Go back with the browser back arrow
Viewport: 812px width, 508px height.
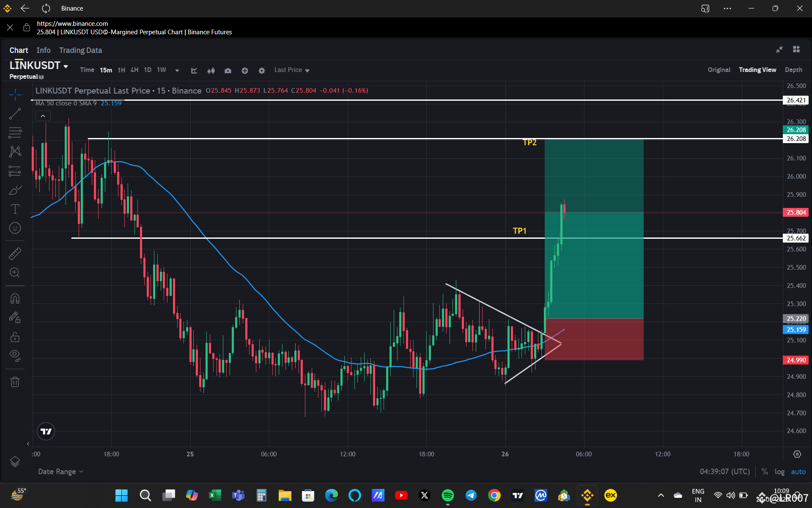click(x=25, y=8)
